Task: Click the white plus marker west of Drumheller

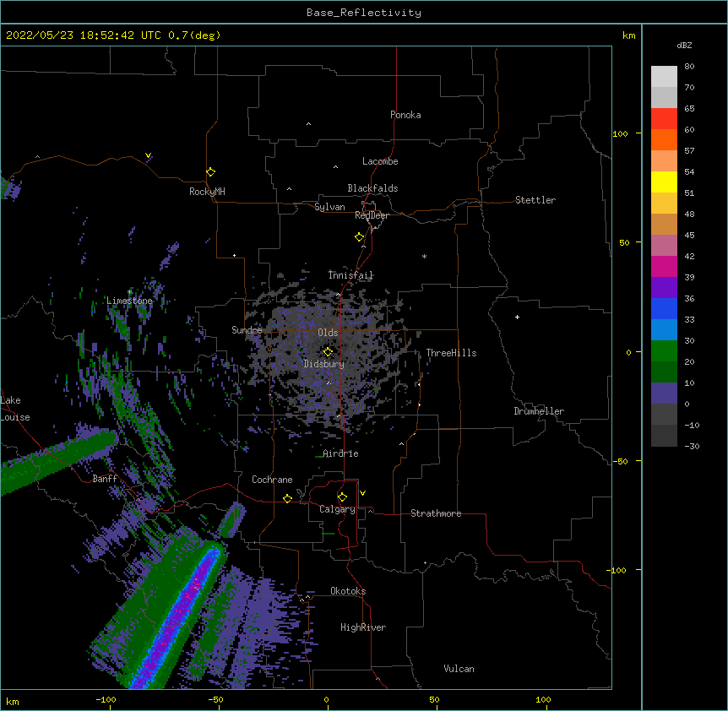Action: (517, 317)
